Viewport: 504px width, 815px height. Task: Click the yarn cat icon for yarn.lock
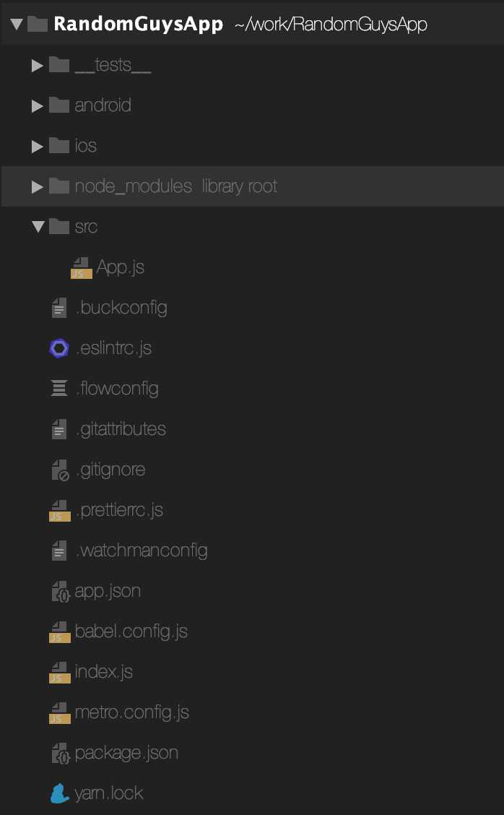60,793
